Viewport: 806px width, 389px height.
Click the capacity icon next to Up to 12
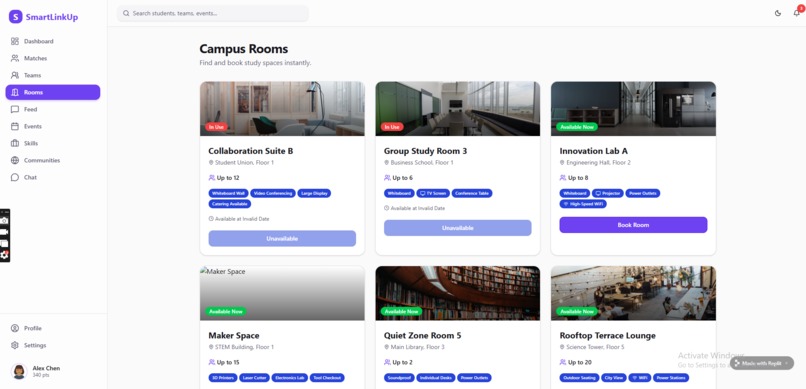(x=212, y=178)
